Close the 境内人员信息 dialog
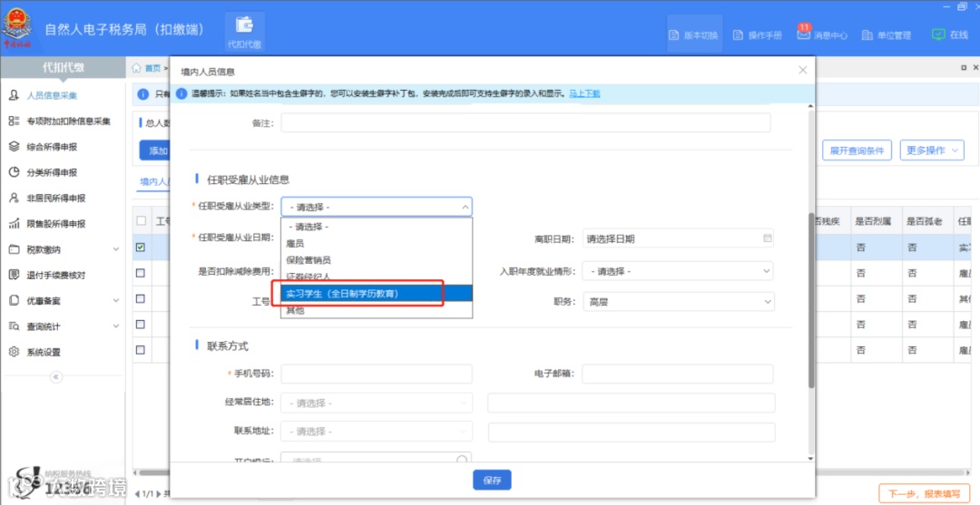The width and height of the screenshot is (980, 505). click(x=802, y=71)
